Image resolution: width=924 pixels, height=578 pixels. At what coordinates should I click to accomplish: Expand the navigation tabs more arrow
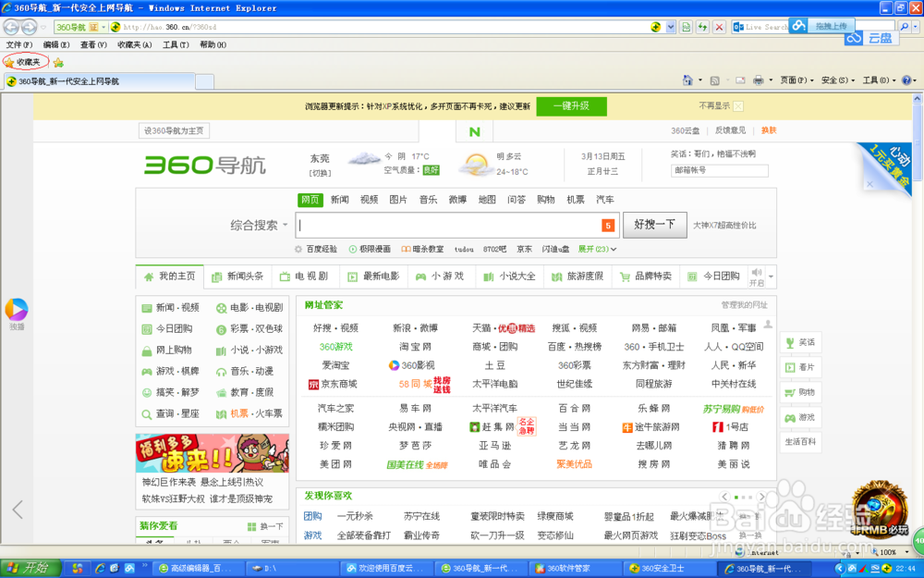point(771,277)
